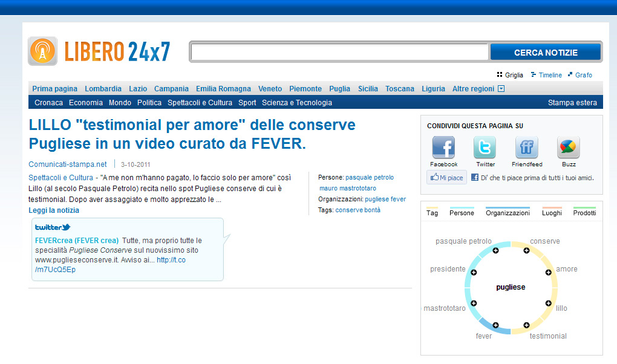
Task: Select the Organizzazioni tab in graph panel
Action: [x=508, y=212]
